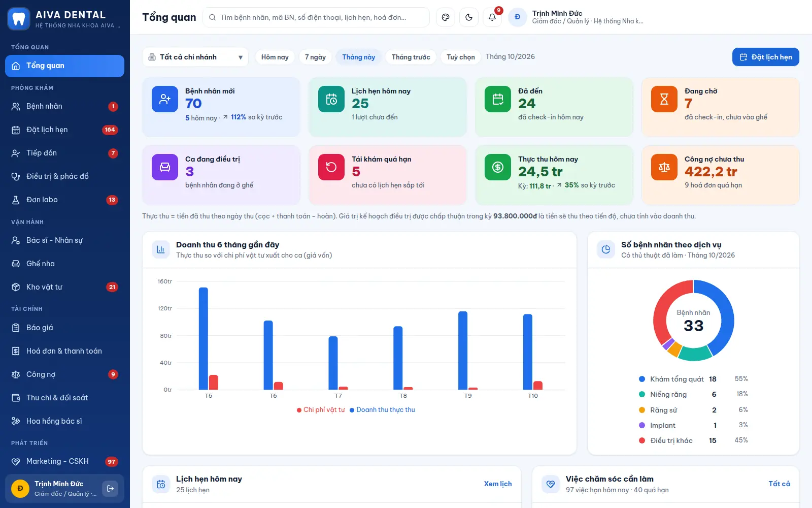Click the blue Đặt lịch hẹn button
The image size is (812, 508).
pyautogui.click(x=766, y=57)
